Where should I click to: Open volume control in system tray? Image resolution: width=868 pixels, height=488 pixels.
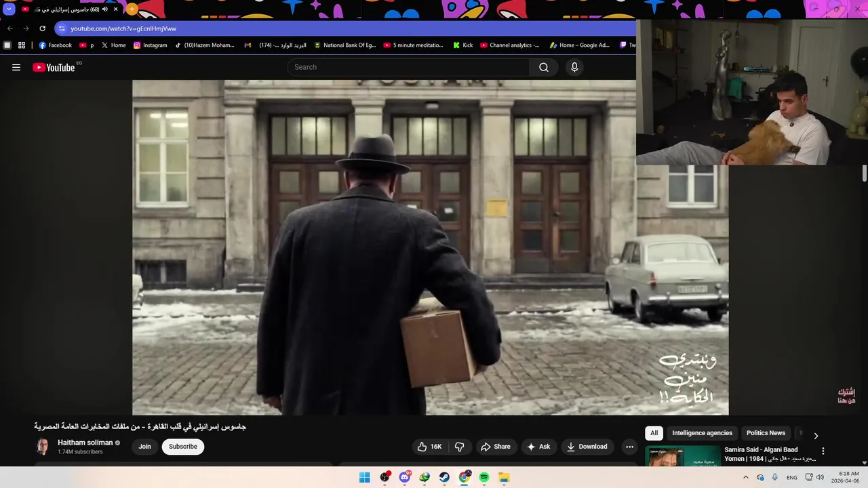[x=820, y=477]
